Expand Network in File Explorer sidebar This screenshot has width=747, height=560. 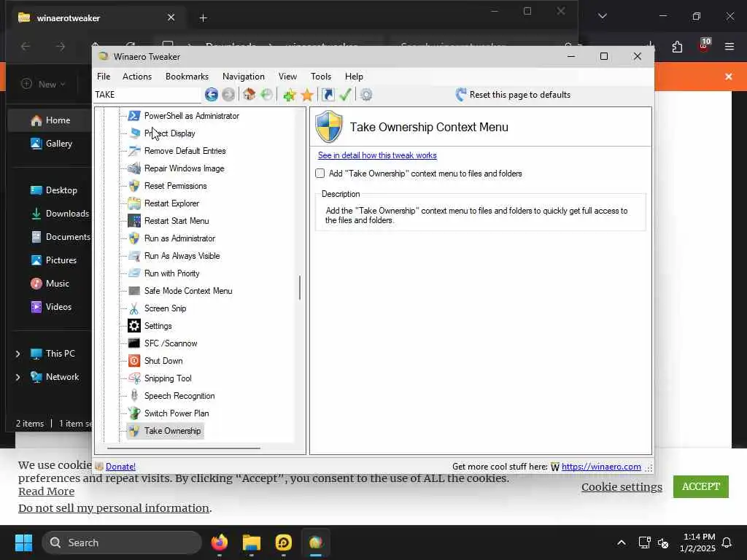(18, 377)
